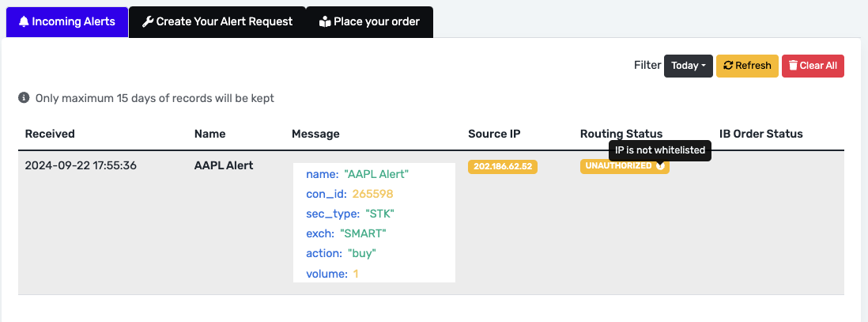Click the trash can icon on Clear All

point(793,66)
